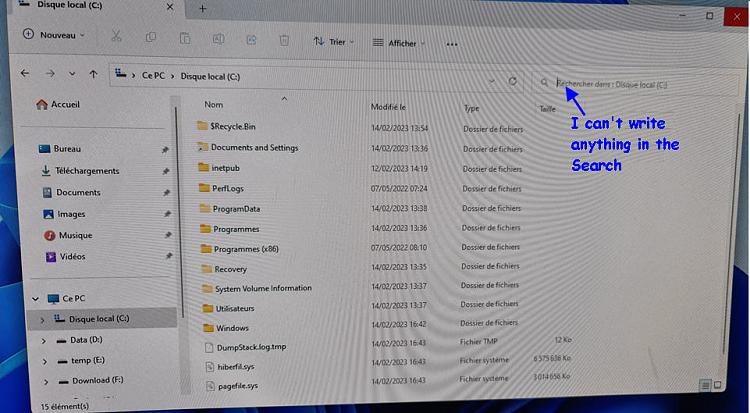
Task: Go forward with the right arrow
Action: coord(50,74)
